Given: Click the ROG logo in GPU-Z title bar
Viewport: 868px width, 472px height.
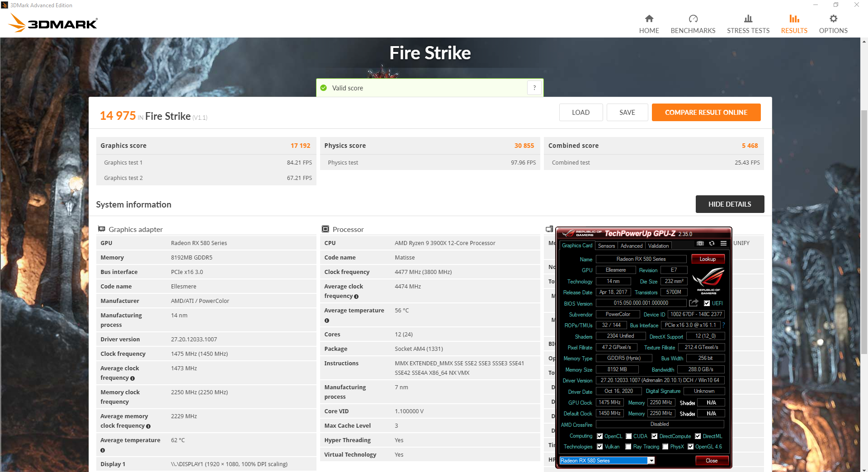Looking at the screenshot, I should pyautogui.click(x=568, y=233).
